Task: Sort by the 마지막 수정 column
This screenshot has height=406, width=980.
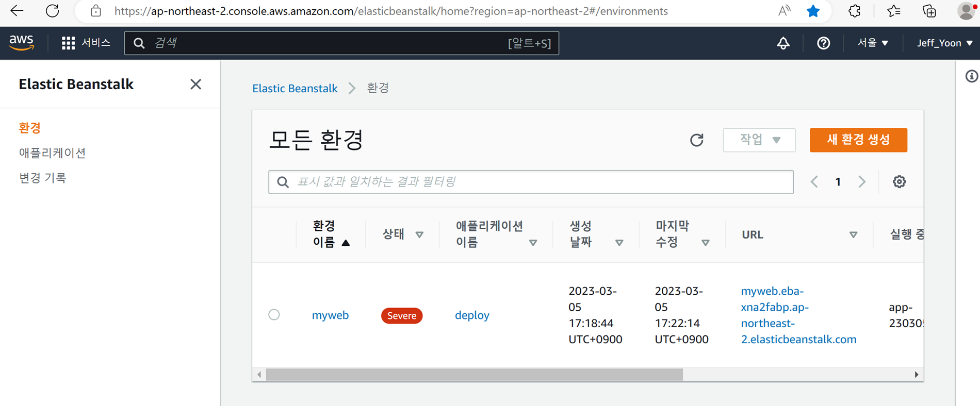Action: click(682, 234)
